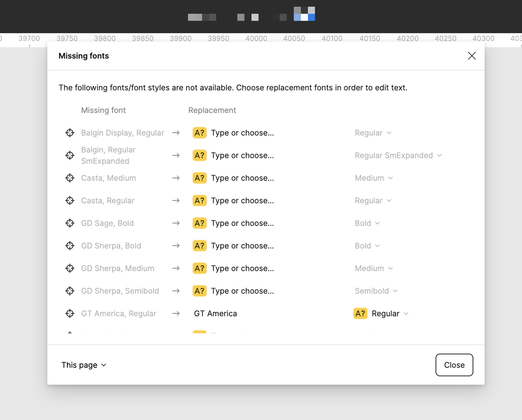
Task: Locate GD Sherpa Bold using crosshair icon
Action: 70,246
